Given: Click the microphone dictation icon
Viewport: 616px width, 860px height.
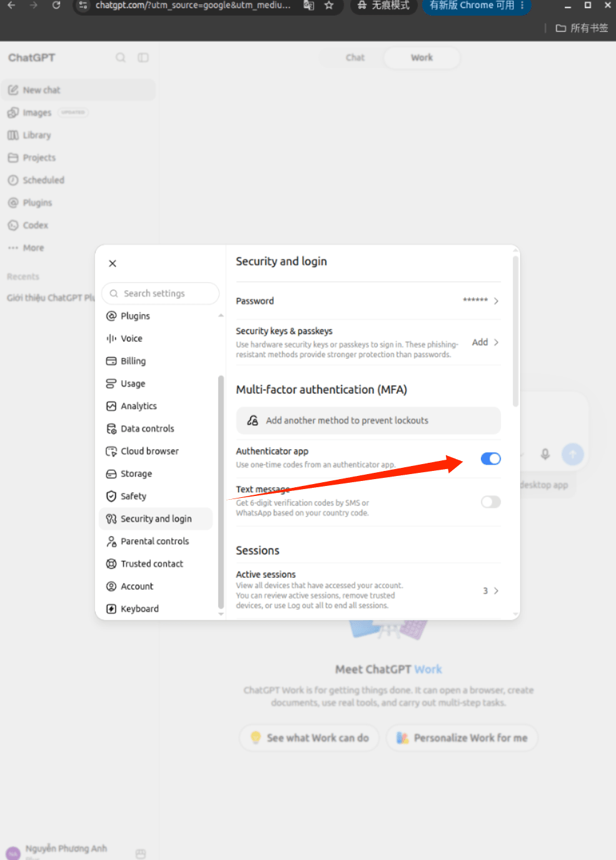Looking at the screenshot, I should tap(545, 454).
